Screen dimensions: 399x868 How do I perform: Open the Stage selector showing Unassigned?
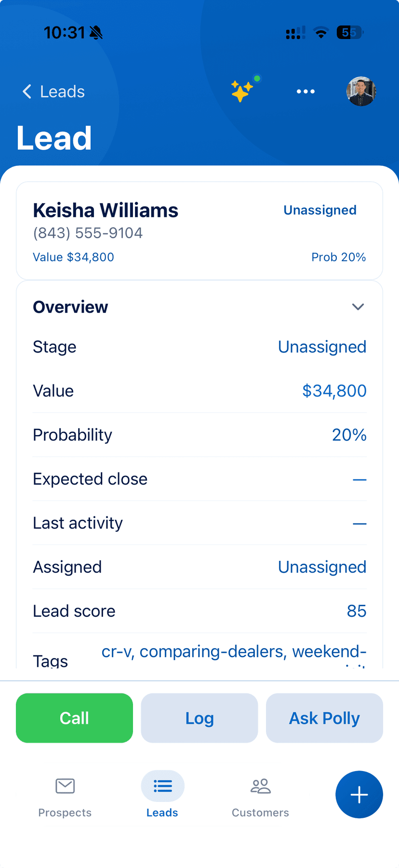tap(322, 347)
